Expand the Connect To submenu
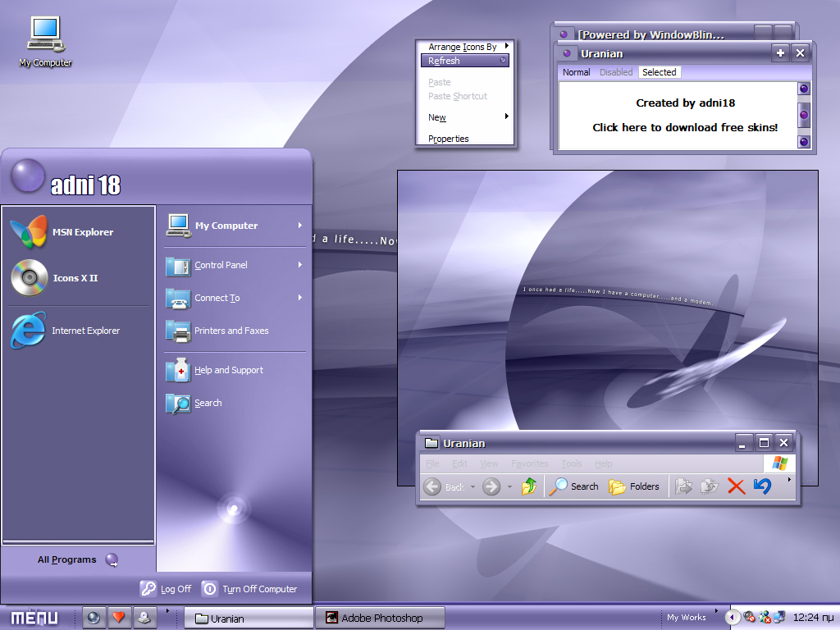Screen dimensions: 840x630 (x=300, y=297)
